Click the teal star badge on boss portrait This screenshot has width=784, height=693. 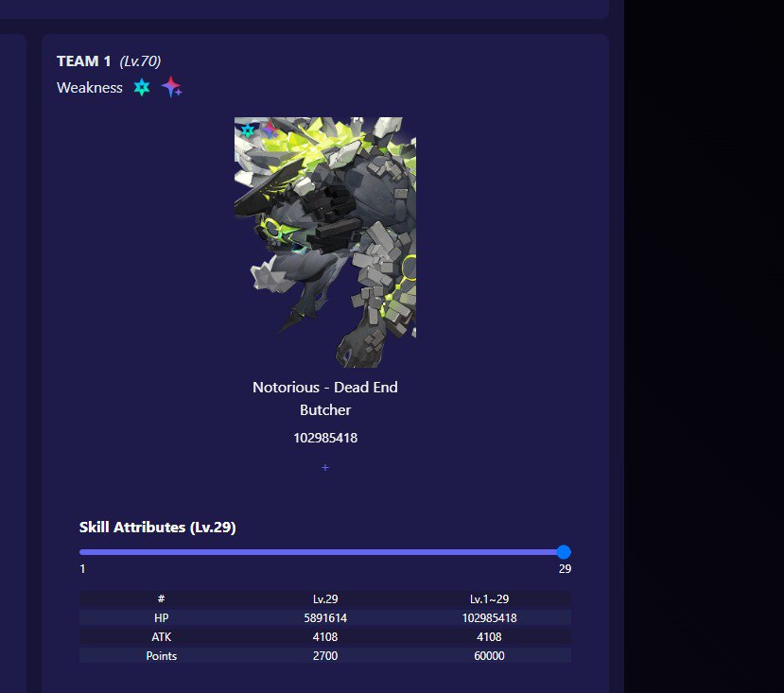[248, 131]
